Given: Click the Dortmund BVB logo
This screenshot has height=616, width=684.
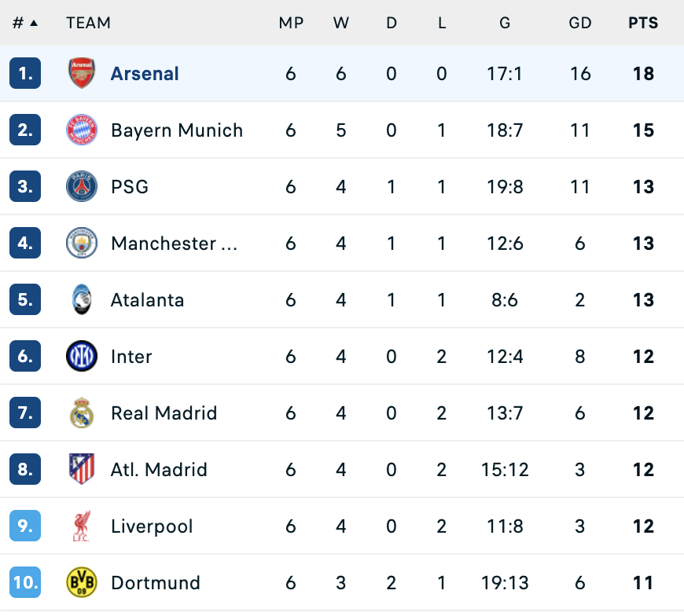Looking at the screenshot, I should [82, 582].
